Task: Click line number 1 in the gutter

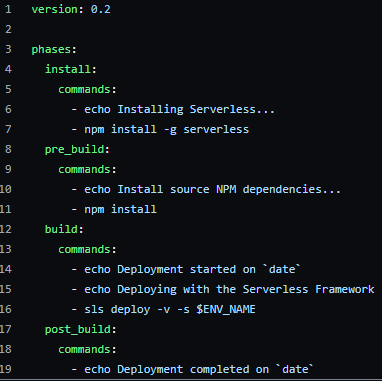Action: pos(8,9)
